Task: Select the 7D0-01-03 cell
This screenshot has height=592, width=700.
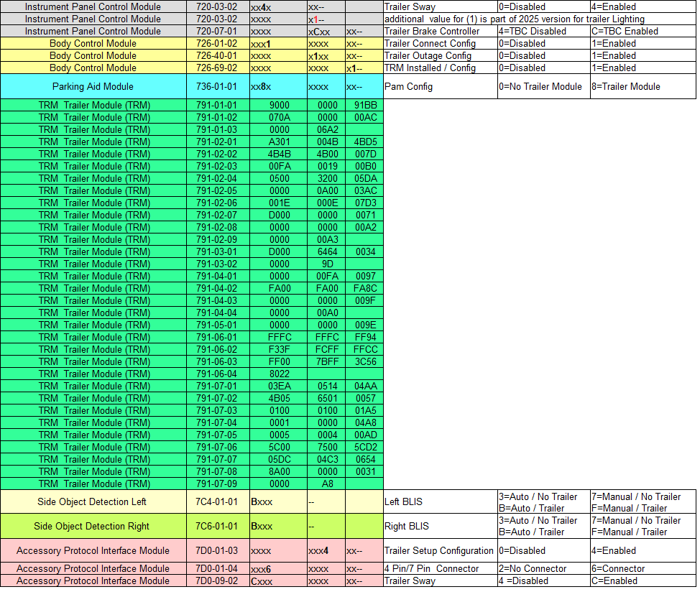Action: [x=218, y=550]
